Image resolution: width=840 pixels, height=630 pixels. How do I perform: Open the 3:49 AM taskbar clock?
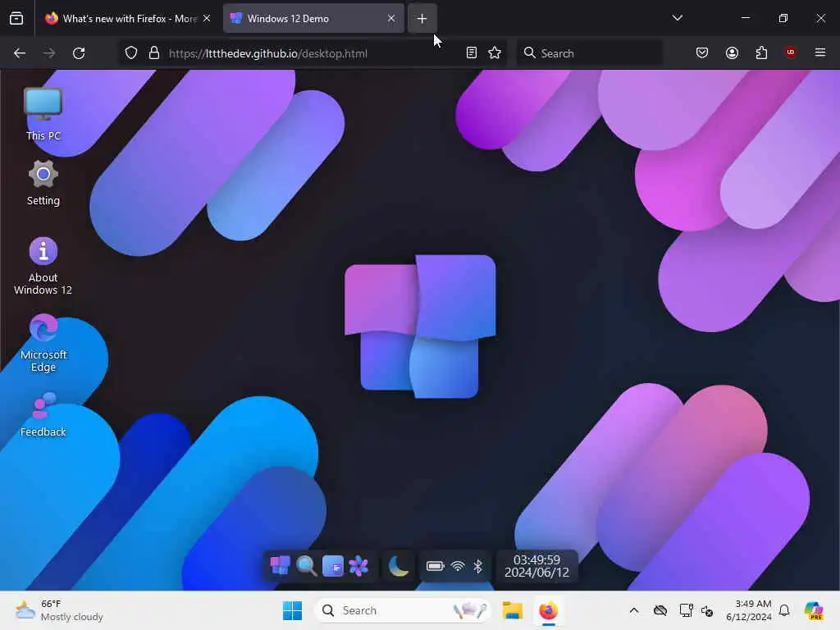pyautogui.click(x=748, y=610)
